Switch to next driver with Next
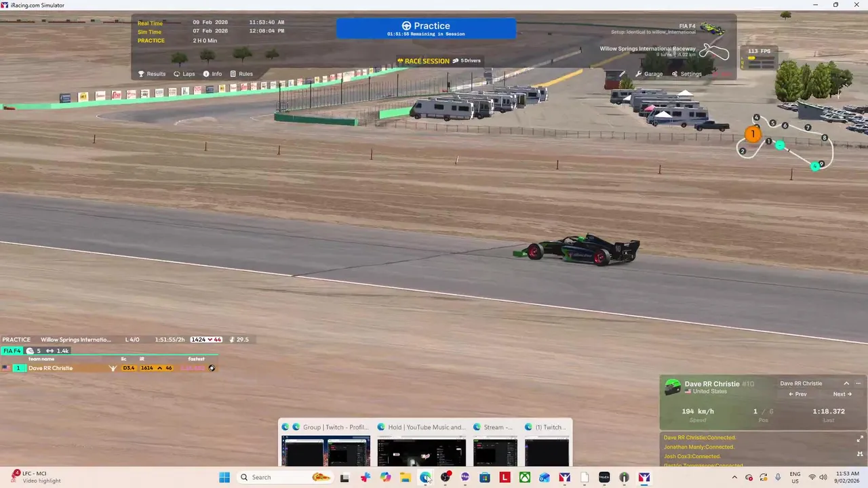The image size is (868, 488). point(842,394)
